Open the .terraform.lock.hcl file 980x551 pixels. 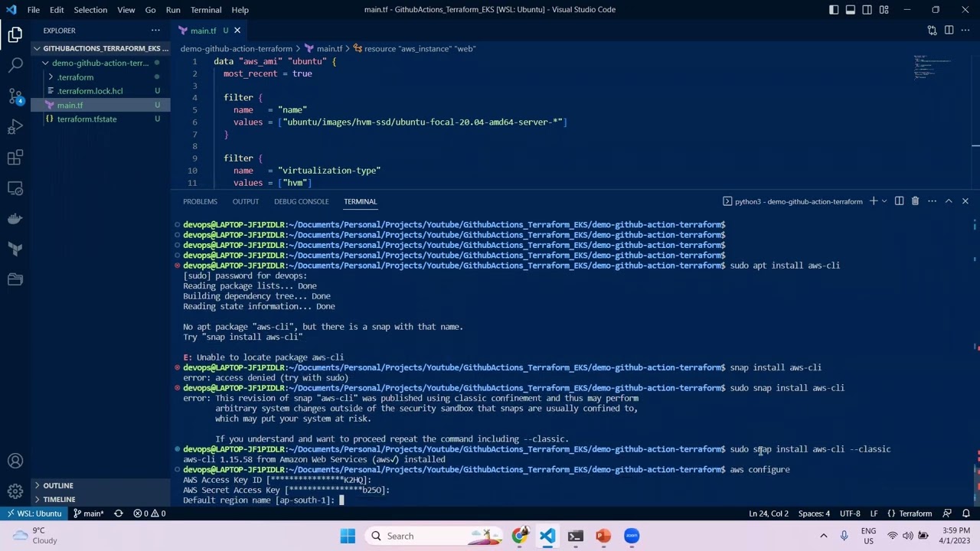(x=100, y=91)
